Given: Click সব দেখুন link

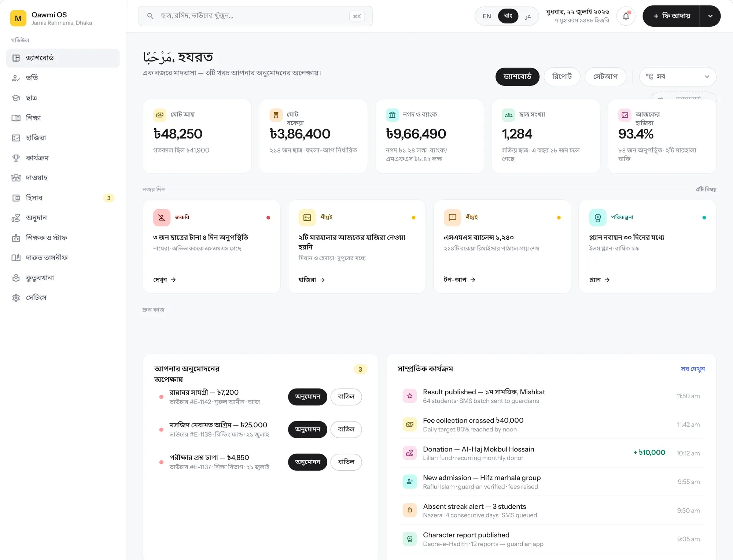Looking at the screenshot, I should coord(693,369).
